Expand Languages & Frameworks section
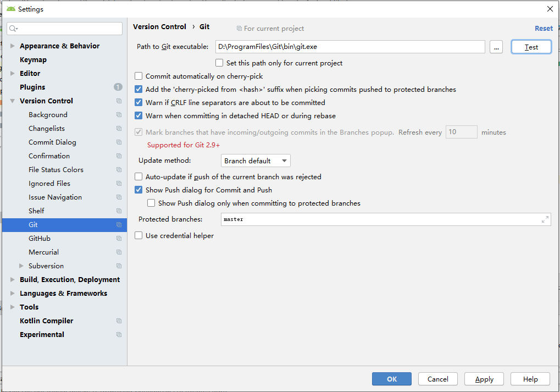560x392 pixels. pyautogui.click(x=13, y=294)
